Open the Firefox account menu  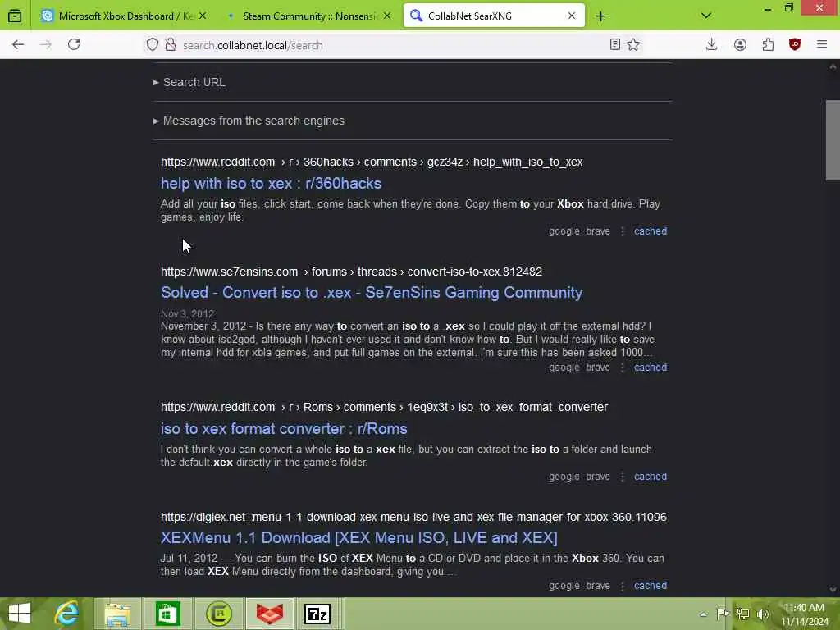(x=740, y=45)
